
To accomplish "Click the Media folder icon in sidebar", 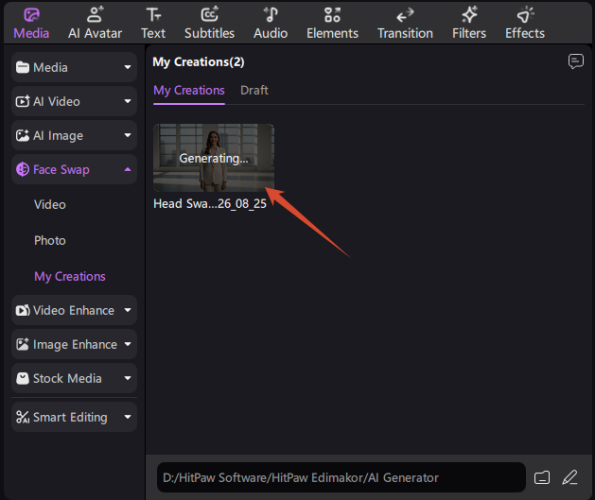I will point(22,67).
